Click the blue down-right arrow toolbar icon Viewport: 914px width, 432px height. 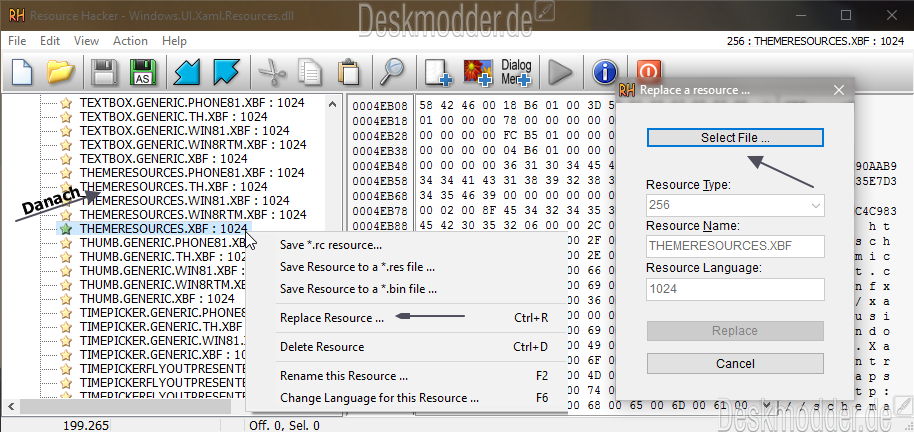(226, 73)
